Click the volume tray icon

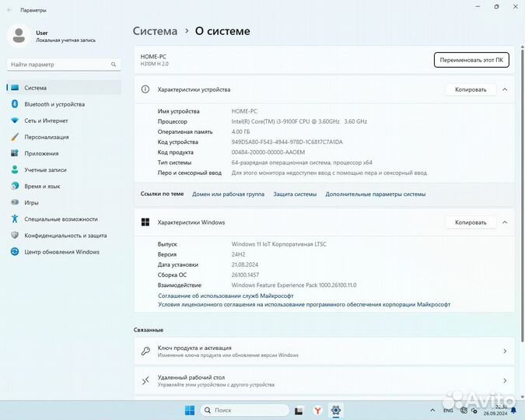pyautogui.click(x=474, y=411)
